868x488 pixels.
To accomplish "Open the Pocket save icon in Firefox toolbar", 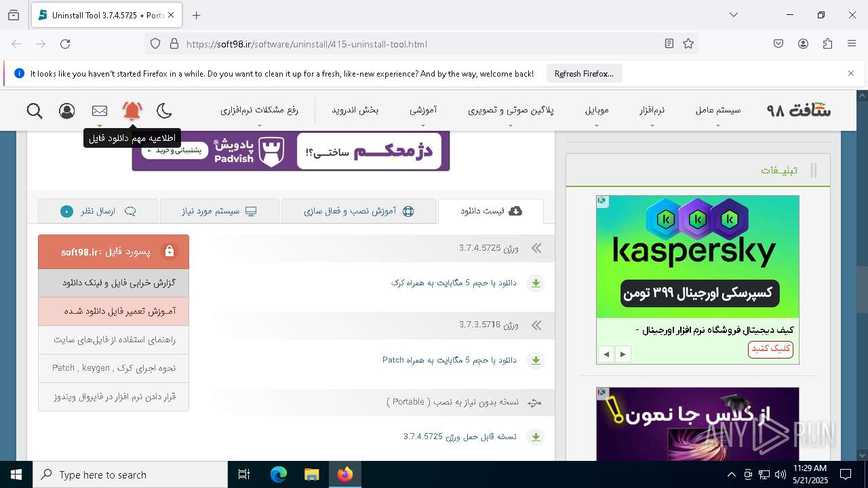I will (778, 44).
